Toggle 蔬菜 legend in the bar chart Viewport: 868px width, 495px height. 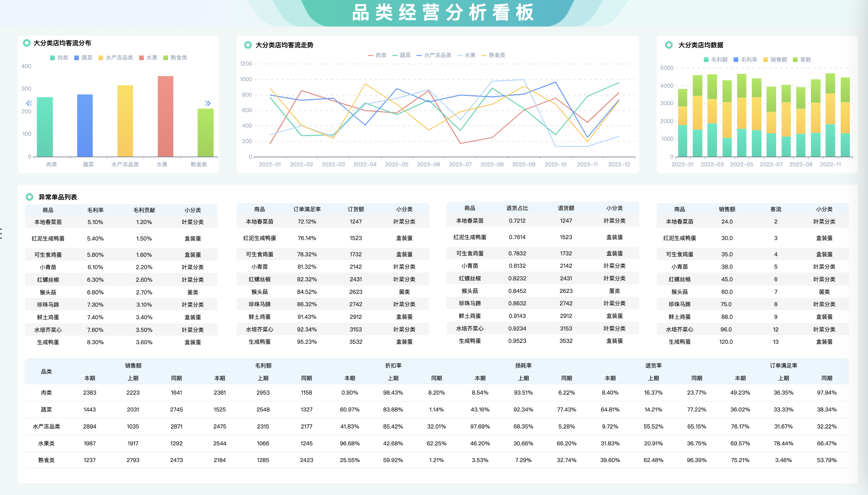83,57
